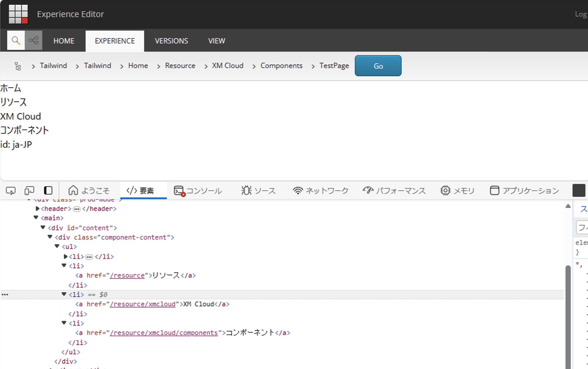
Task: Click the first Tailwind breadcrumb
Action: point(54,66)
